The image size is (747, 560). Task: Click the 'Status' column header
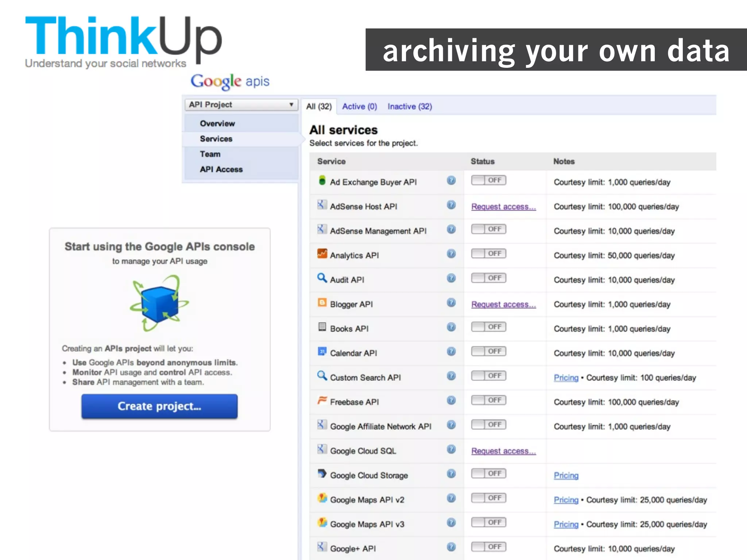(x=483, y=162)
